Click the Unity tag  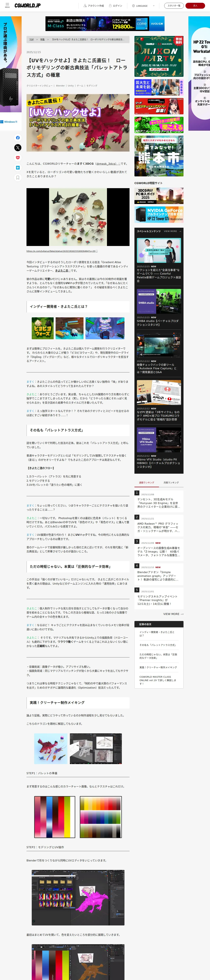point(71,86)
